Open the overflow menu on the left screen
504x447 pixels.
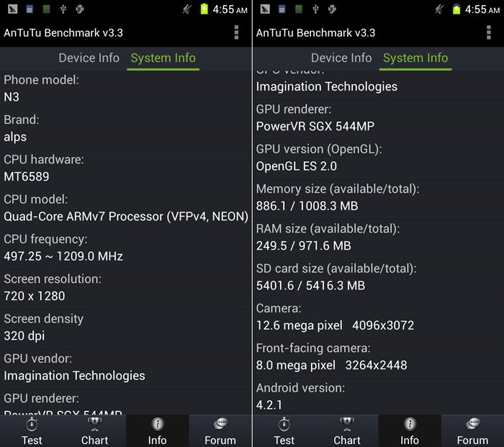[236, 32]
